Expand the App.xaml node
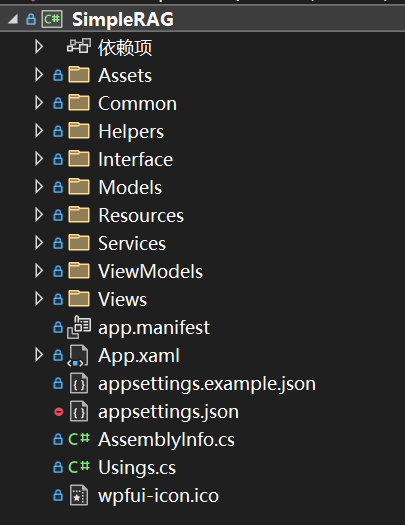 pyautogui.click(x=39, y=355)
